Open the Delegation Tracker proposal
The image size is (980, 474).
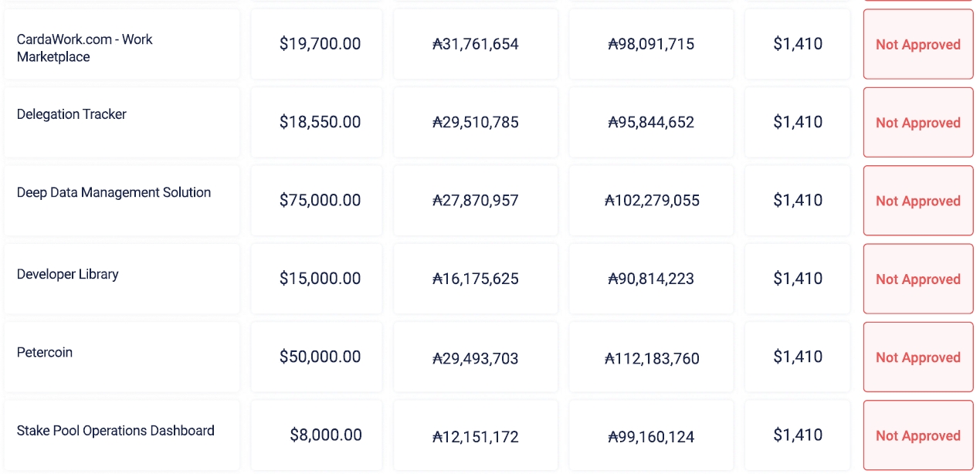(x=72, y=114)
